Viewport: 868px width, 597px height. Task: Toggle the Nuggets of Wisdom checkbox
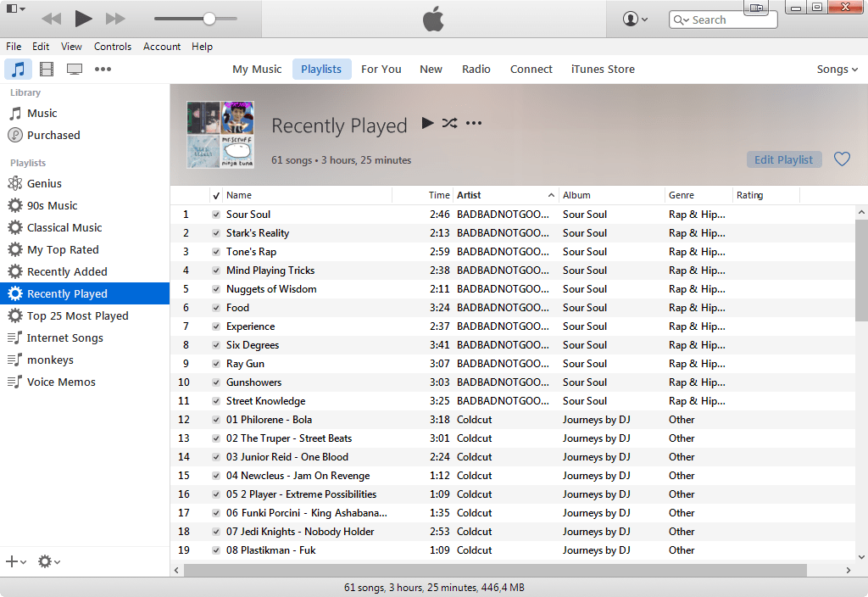point(216,290)
